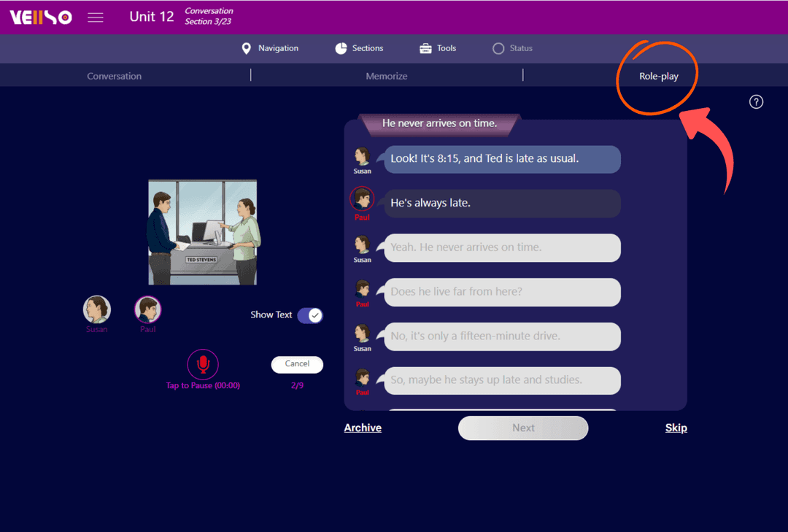Open the Status indicator
This screenshot has width=788, height=532.
pos(512,48)
